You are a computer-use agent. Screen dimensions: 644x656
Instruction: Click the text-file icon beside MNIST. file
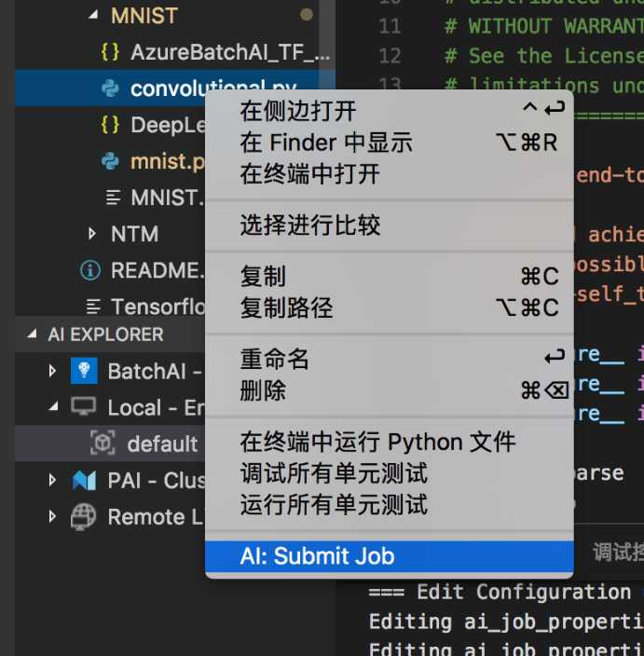click(113, 198)
